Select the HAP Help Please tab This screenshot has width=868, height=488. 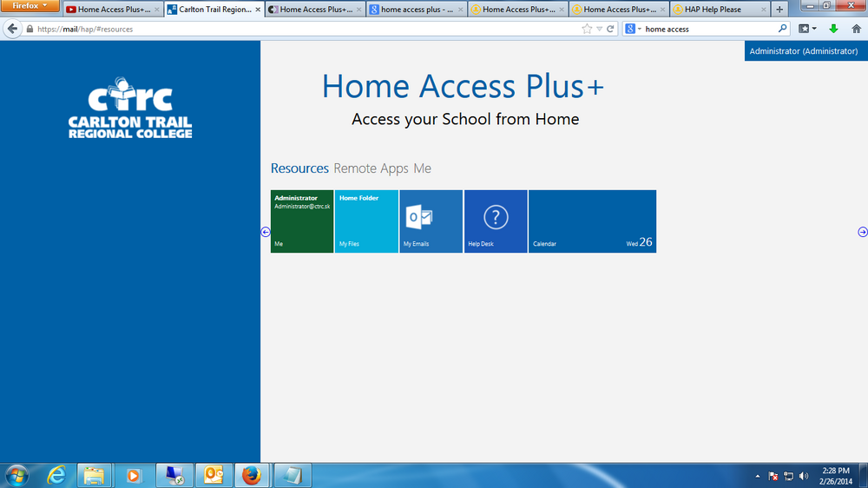720,10
